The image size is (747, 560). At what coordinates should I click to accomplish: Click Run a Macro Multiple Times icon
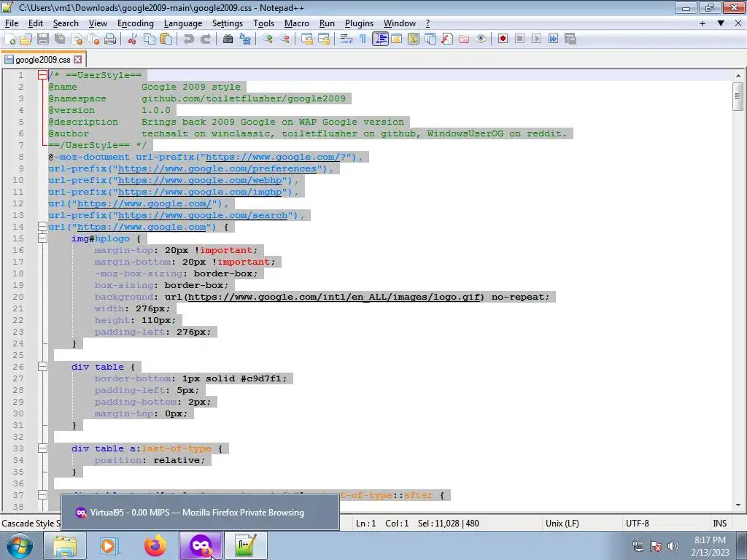point(554,39)
